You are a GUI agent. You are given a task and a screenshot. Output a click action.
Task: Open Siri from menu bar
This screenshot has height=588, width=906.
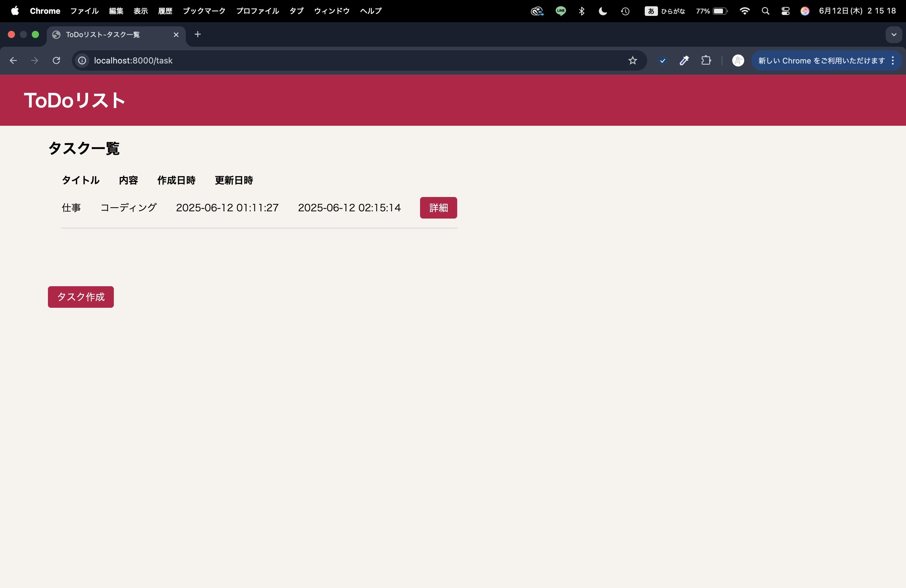pos(805,11)
